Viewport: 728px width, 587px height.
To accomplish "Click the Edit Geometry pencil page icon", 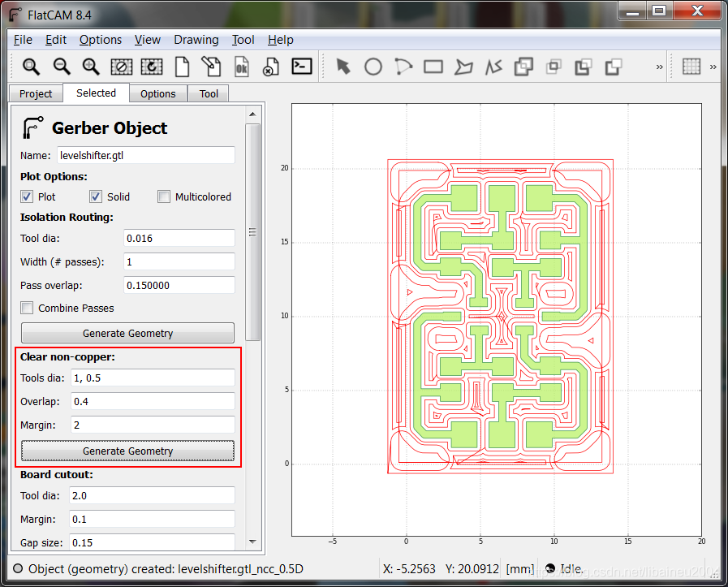I will tap(211, 67).
